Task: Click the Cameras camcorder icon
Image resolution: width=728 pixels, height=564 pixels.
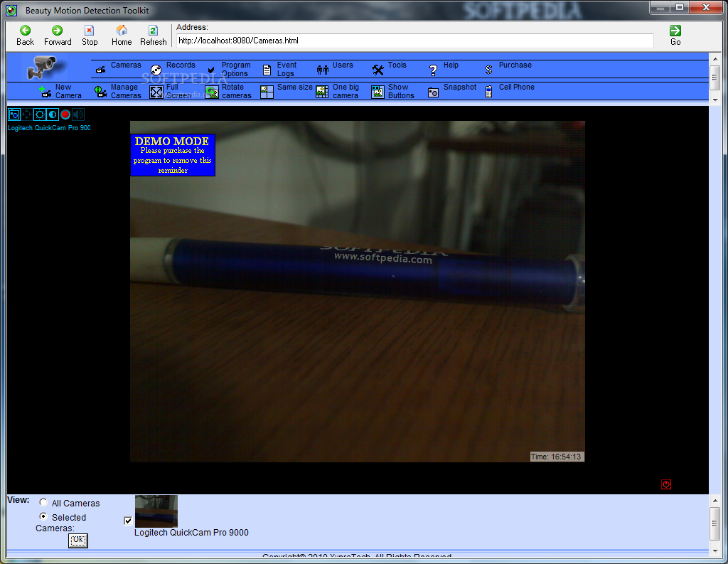Action: pyautogui.click(x=100, y=70)
